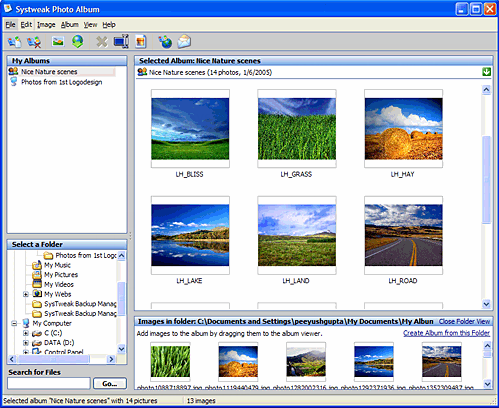
Task: Open the Image menu
Action: tap(46, 25)
